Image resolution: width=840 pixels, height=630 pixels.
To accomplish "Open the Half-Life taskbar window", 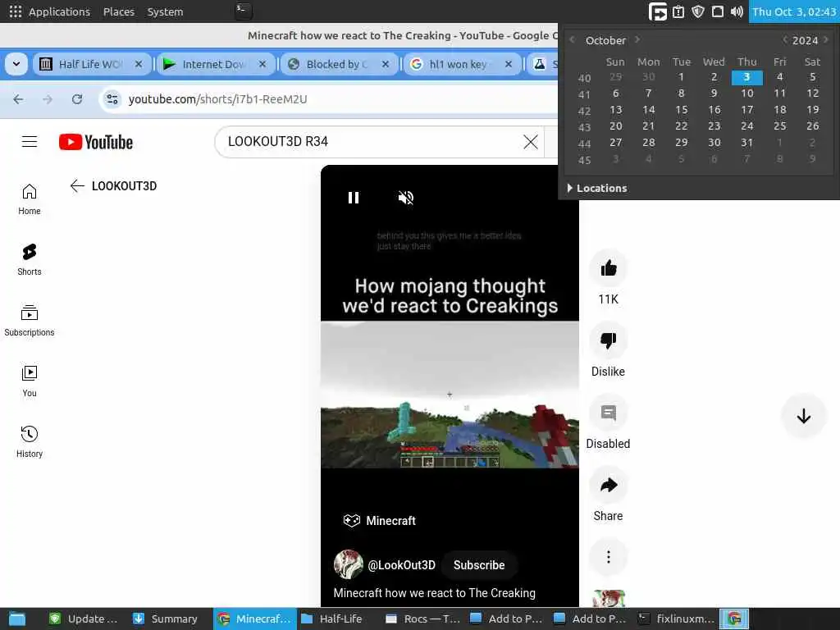I will pos(332,619).
